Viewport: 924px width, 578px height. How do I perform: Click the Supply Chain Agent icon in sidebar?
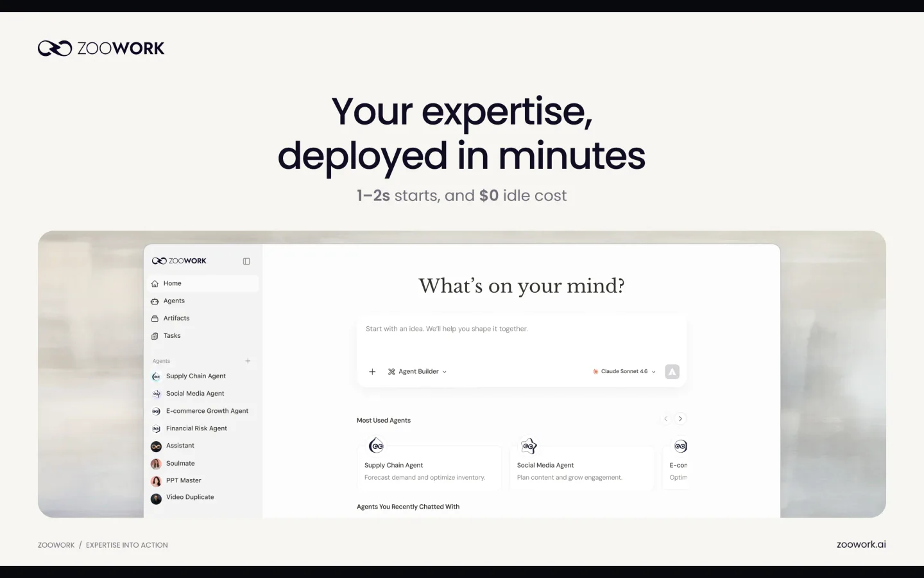click(156, 376)
